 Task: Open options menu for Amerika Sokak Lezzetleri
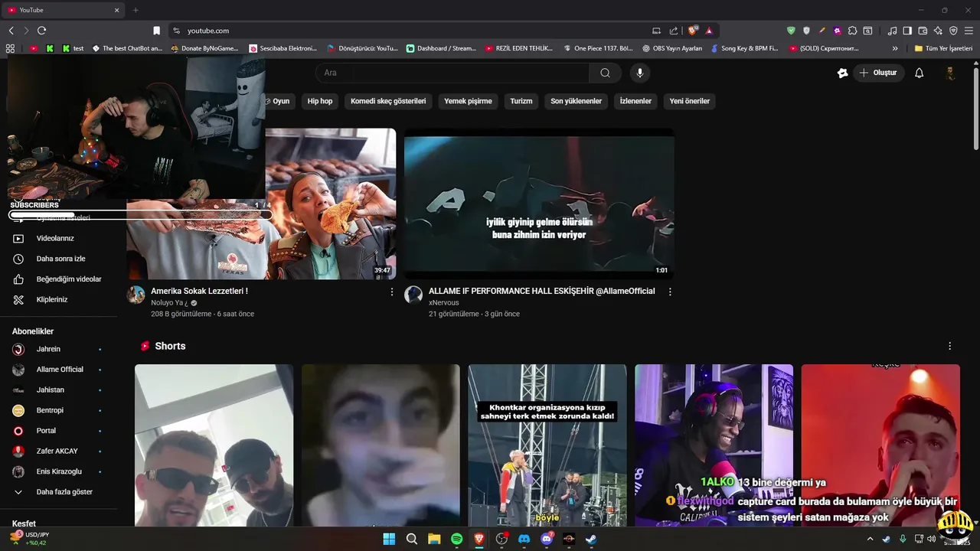click(392, 292)
